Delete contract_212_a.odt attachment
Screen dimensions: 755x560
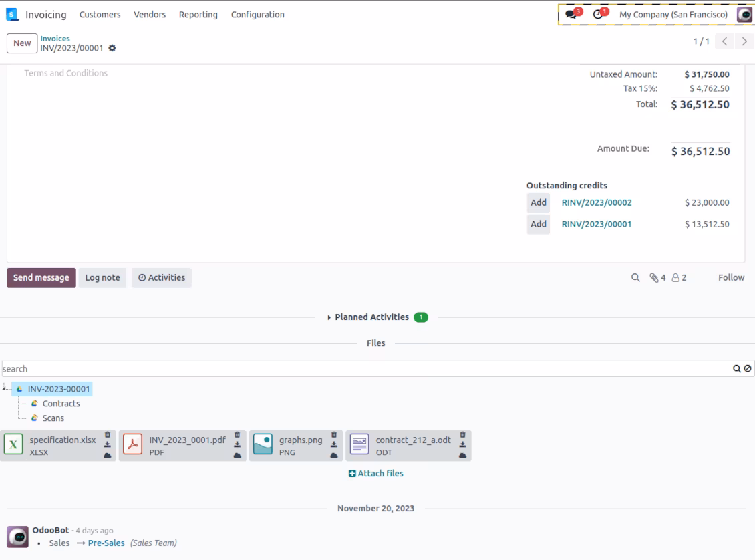(x=462, y=435)
